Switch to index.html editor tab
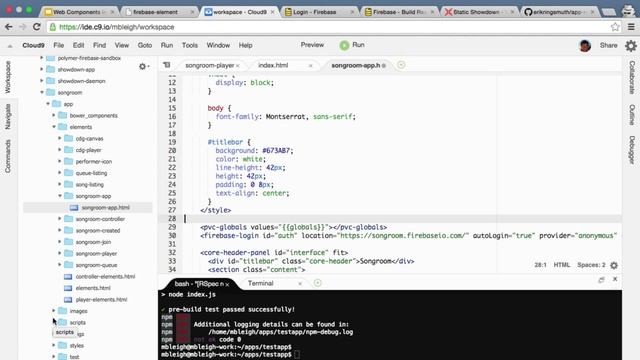This screenshot has width=640, height=360. (273, 65)
